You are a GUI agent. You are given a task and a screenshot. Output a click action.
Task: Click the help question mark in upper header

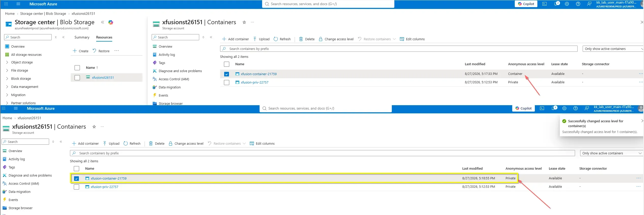tap(578, 4)
